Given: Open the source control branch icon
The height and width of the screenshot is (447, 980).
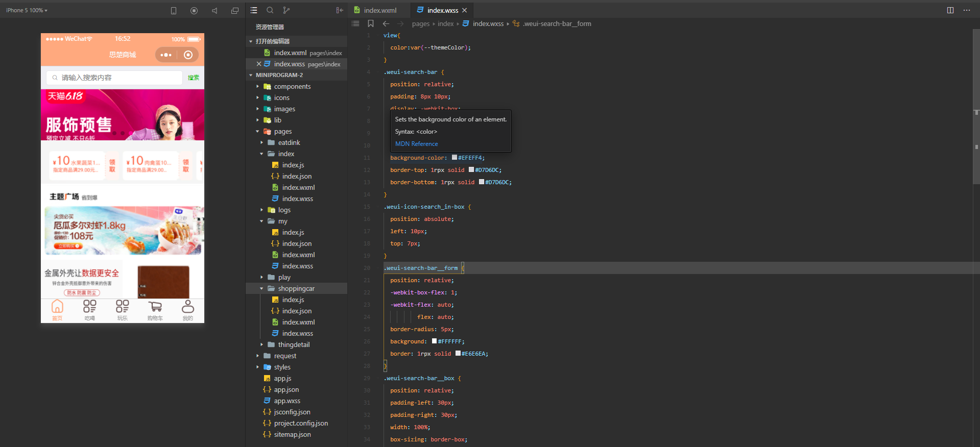Looking at the screenshot, I should (286, 10).
